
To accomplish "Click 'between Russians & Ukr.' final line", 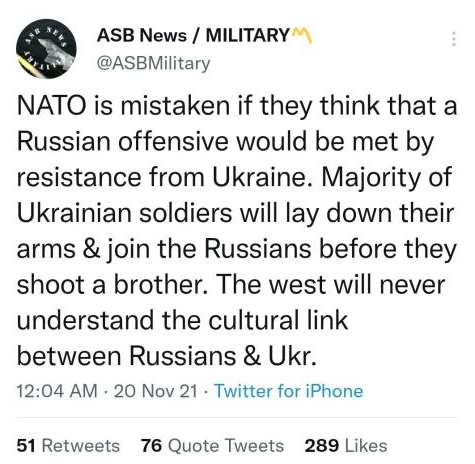I will point(166,357).
